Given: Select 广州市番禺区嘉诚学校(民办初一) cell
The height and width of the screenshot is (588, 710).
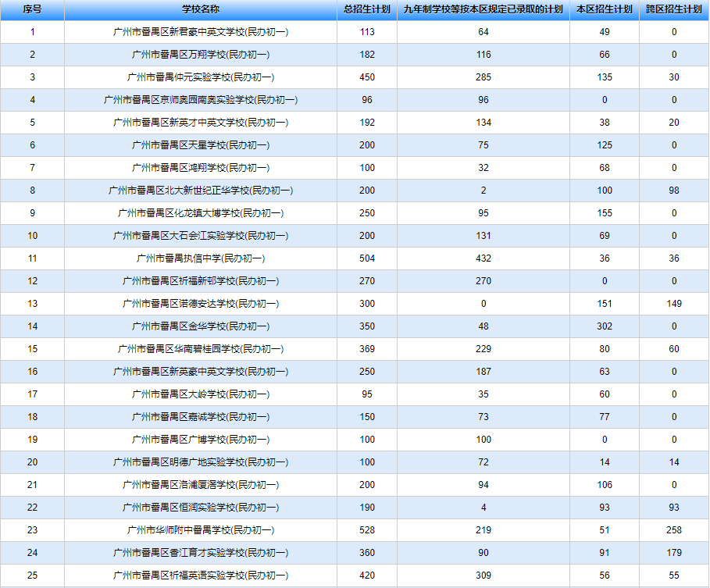Looking at the screenshot, I should tap(201, 417).
